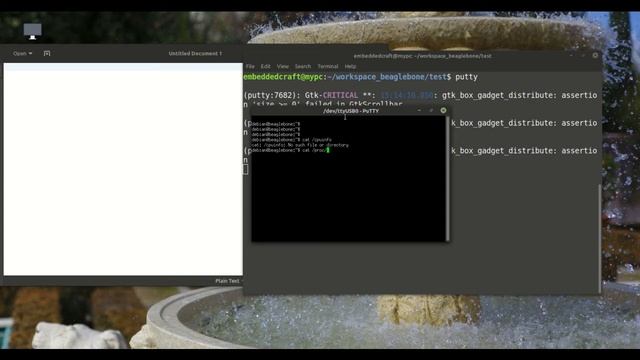The image size is (640, 360).
Task: Open Plain Text language selector in status bar
Action: (228, 281)
